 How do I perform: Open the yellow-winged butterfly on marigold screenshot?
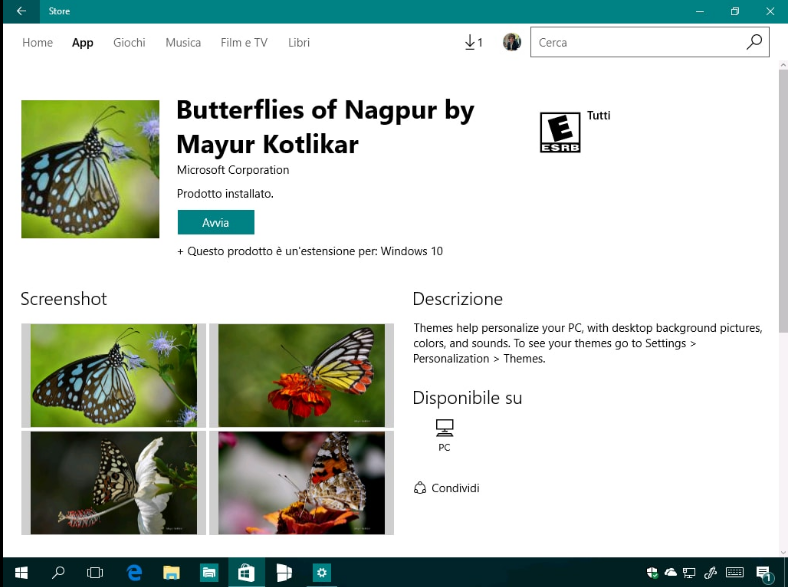[x=302, y=375]
